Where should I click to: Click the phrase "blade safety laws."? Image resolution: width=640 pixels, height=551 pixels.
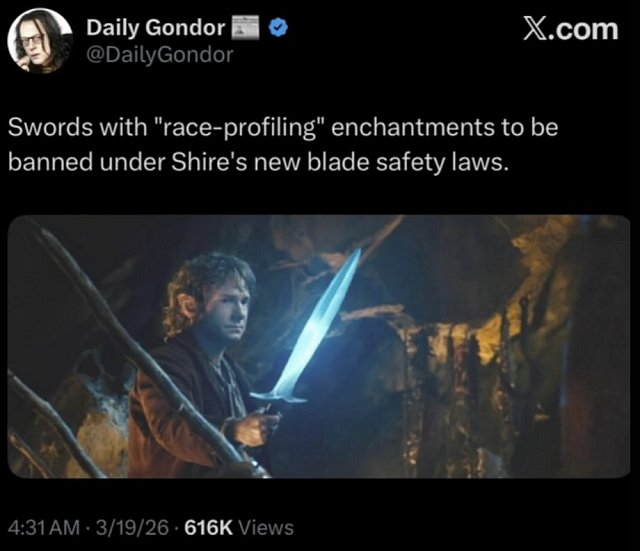click(408, 163)
